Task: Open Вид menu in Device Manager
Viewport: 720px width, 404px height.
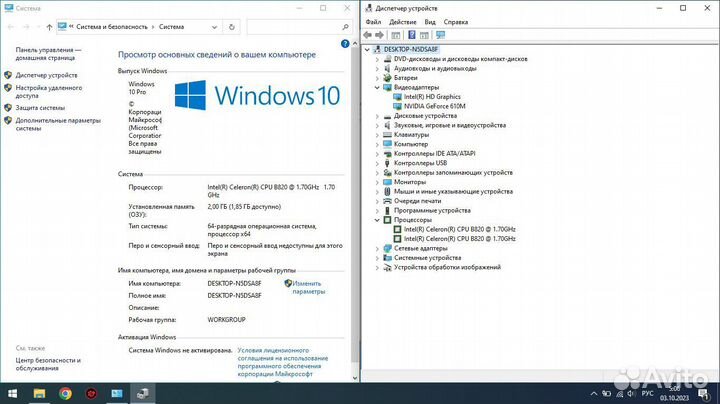Action: point(430,22)
